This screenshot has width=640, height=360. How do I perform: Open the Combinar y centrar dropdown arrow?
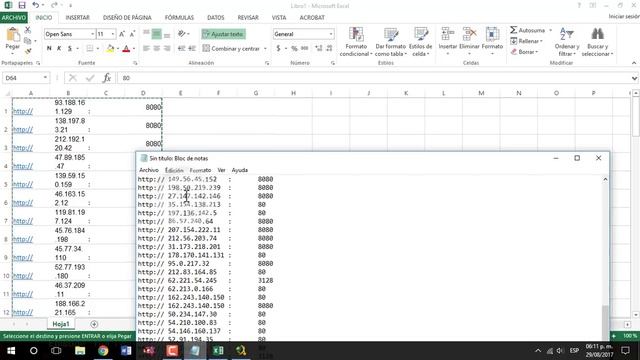click(265, 49)
